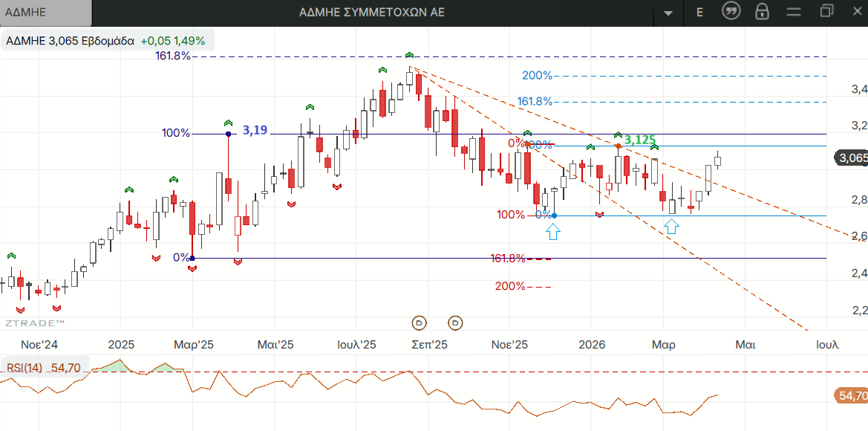Open the RSI(14) indicator label
The image size is (868, 431).
click(26, 367)
